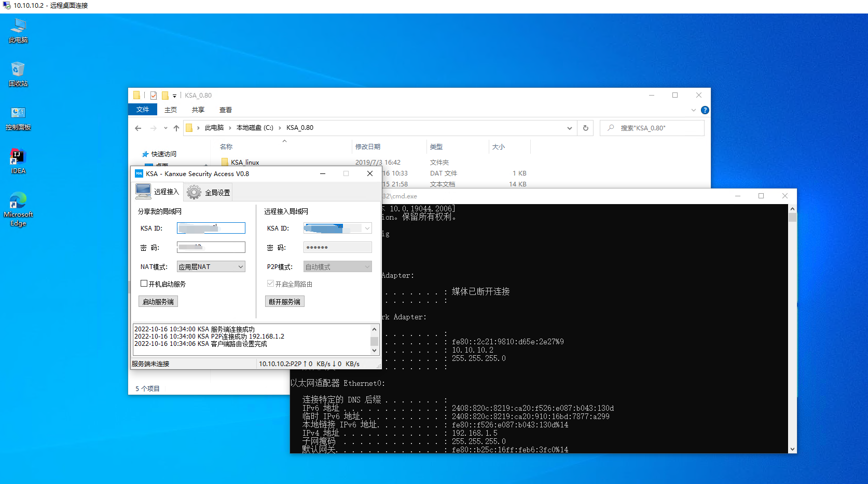Open the remote KSA ID combo box arrow

click(367, 228)
